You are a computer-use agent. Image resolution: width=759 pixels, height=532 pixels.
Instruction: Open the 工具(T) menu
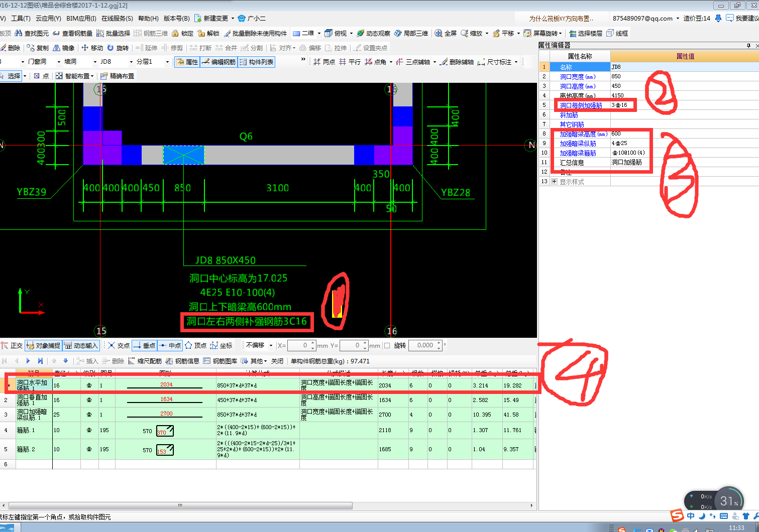click(x=21, y=18)
